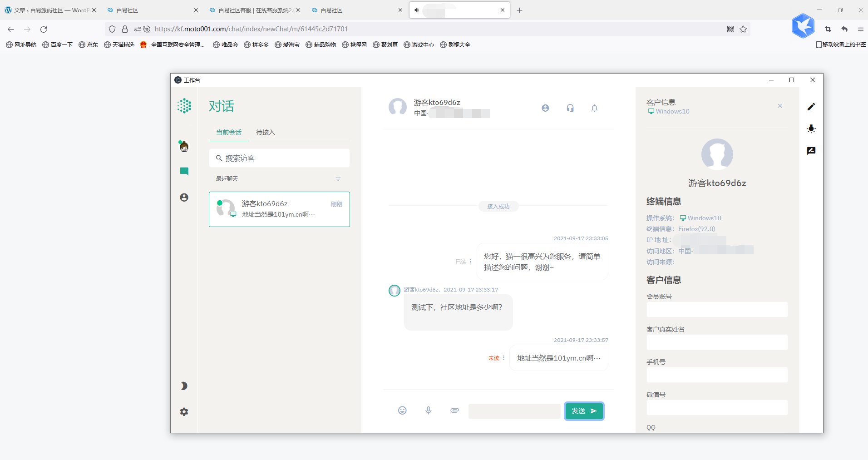
Task: Close the 客户信息 panel
Action: [x=780, y=106]
